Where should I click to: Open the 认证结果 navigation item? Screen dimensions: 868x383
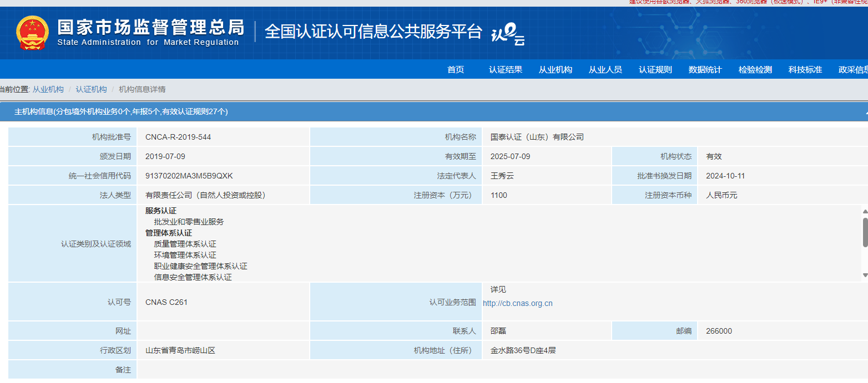[505, 69]
